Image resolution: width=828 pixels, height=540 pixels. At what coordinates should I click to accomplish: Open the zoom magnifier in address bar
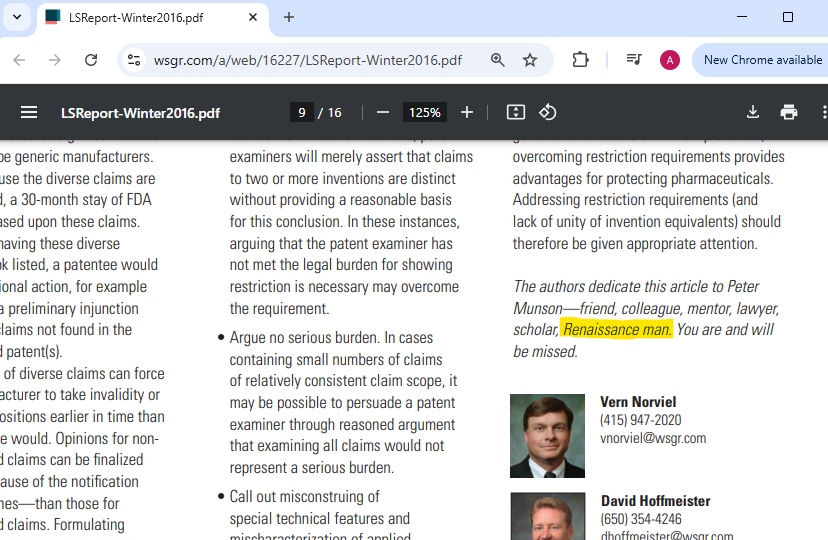[x=497, y=60]
